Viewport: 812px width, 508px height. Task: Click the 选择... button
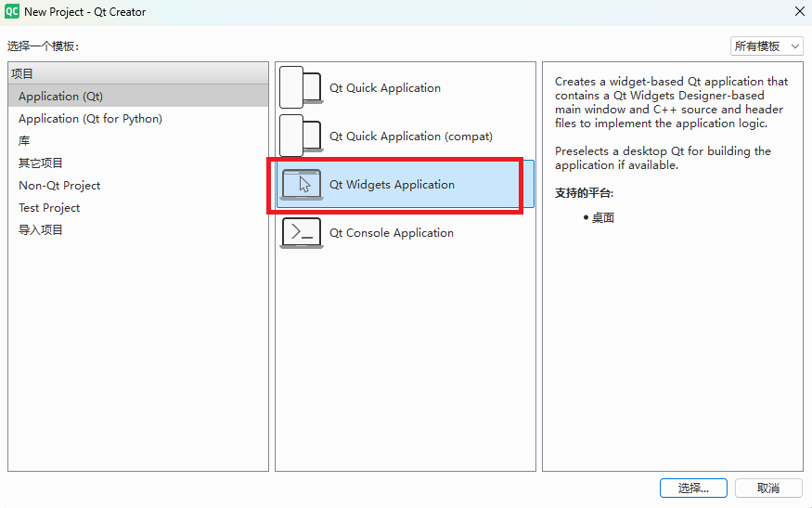[x=693, y=488]
